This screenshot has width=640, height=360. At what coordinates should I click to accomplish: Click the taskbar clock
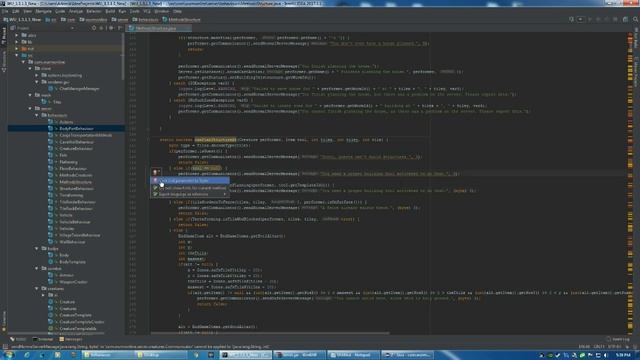(x=622, y=355)
